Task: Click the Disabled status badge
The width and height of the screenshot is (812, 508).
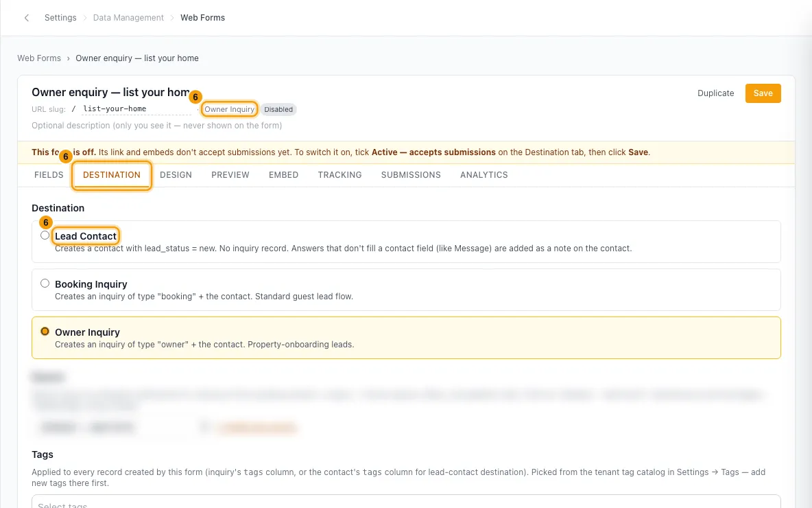Action: 278,109
